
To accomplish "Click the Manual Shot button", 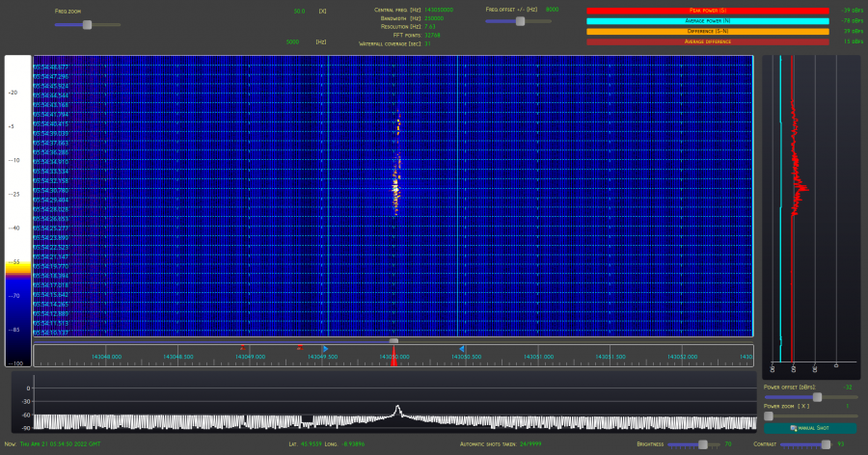I will coord(810,428).
